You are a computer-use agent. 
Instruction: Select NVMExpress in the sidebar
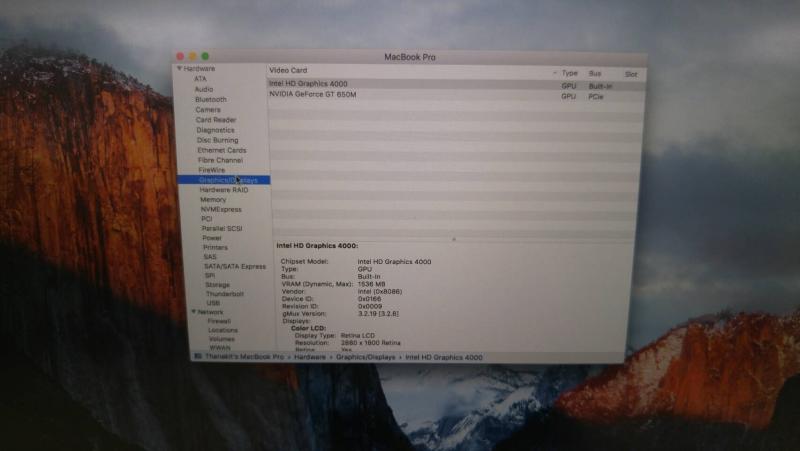pyautogui.click(x=221, y=209)
